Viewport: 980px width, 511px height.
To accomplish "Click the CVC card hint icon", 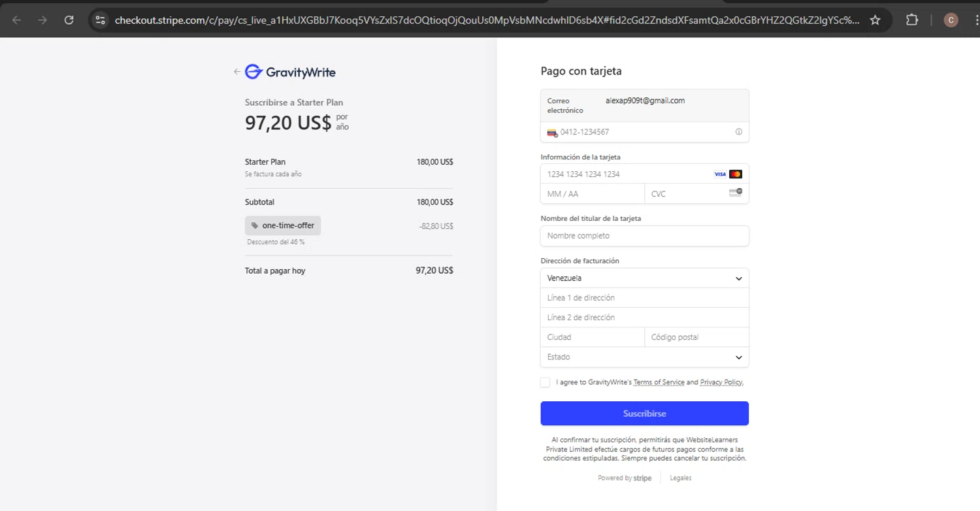I will pyautogui.click(x=736, y=193).
